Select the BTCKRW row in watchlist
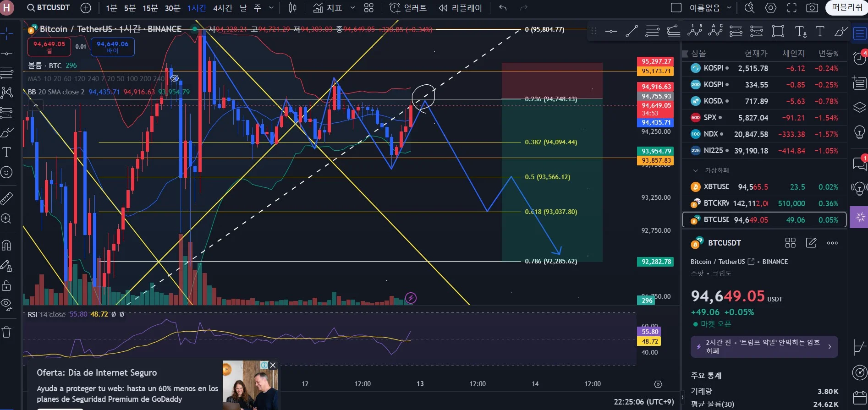 click(x=764, y=203)
